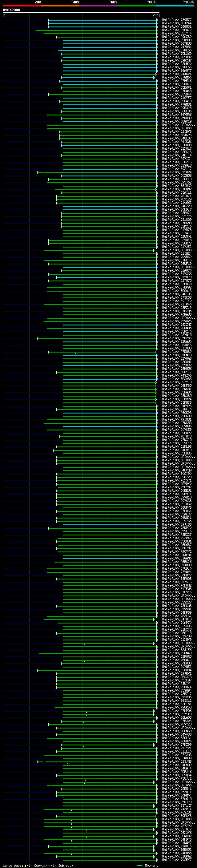Click the green ~80% identity legend bar
This screenshot has height=868, width=197.
pyautogui.click(x=137, y=6)
